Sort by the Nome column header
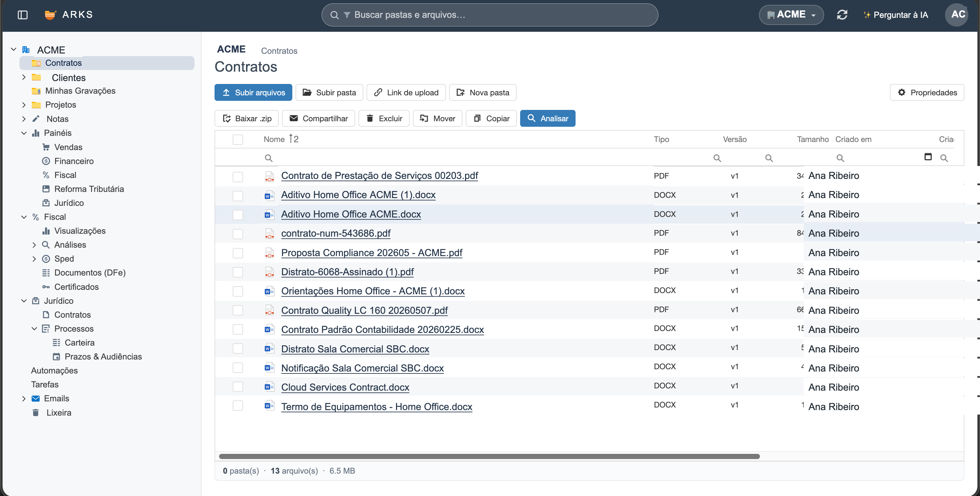 pyautogui.click(x=274, y=139)
